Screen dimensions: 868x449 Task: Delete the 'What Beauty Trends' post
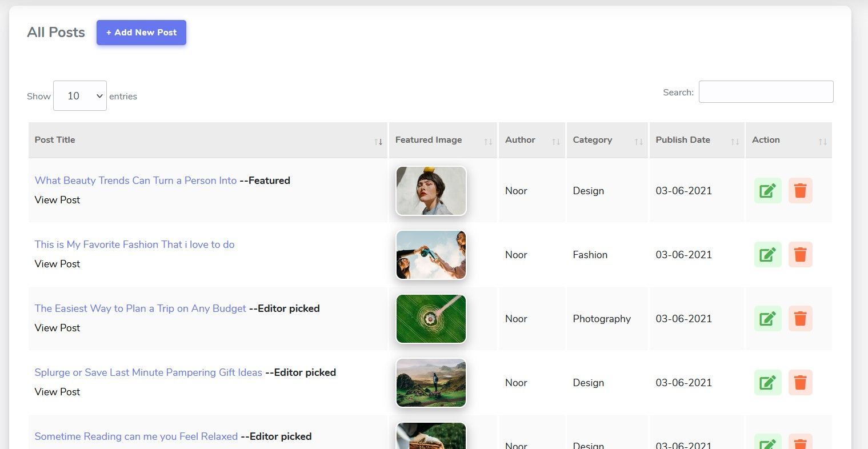[x=800, y=191]
